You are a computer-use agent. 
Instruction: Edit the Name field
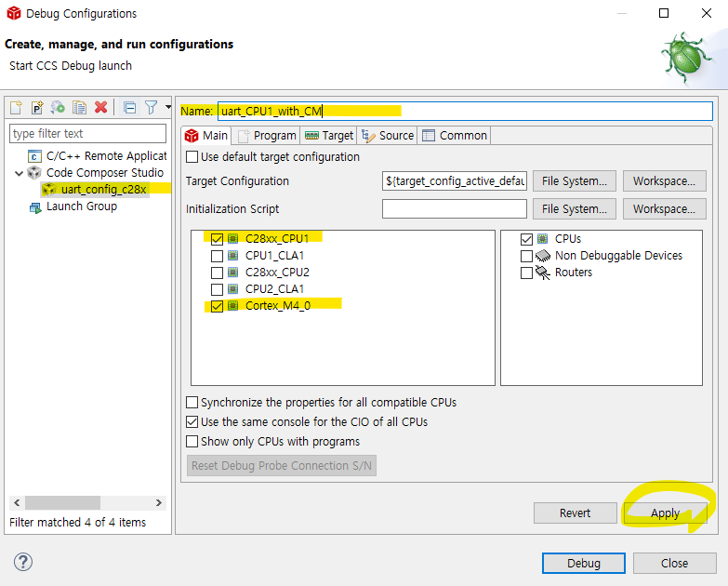[x=465, y=111]
